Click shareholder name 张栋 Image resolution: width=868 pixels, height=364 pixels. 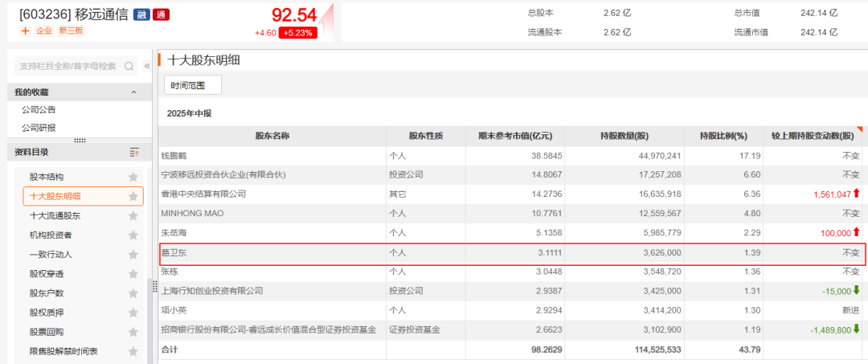coord(170,272)
